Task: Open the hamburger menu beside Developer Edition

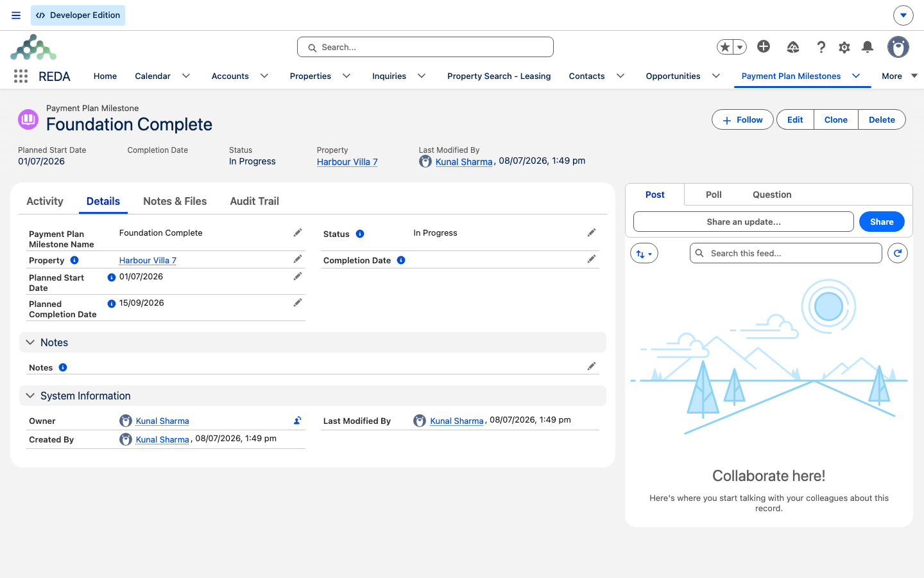Action: tap(16, 15)
